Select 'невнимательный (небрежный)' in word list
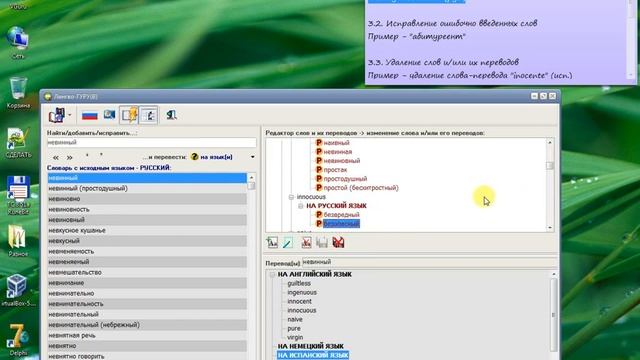640x360 pixels. tap(147, 325)
